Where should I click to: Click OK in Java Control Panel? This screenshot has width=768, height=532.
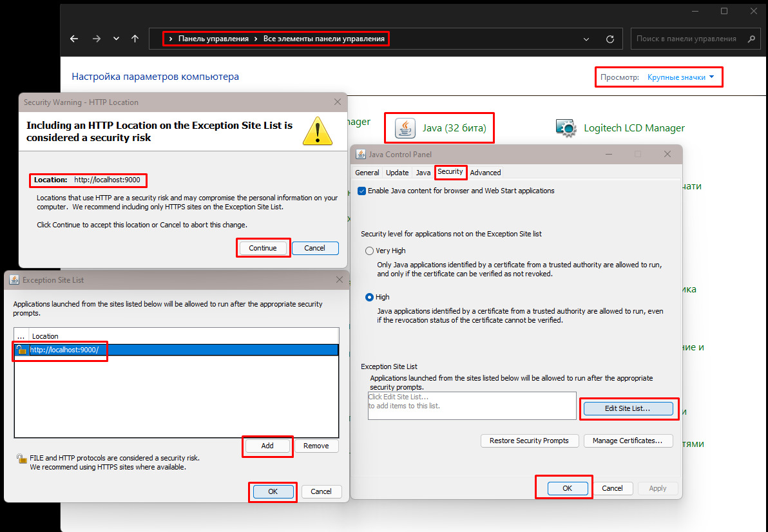567,488
